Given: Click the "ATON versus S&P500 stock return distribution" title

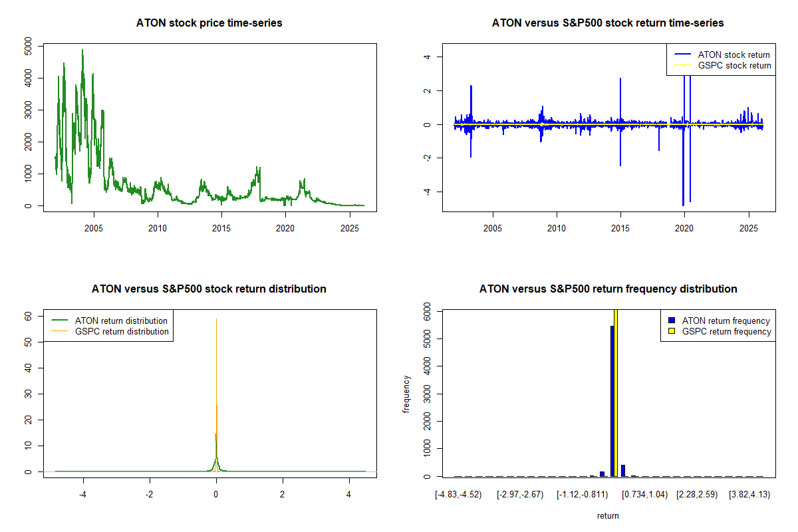Looking at the screenshot, I should pyautogui.click(x=209, y=289).
